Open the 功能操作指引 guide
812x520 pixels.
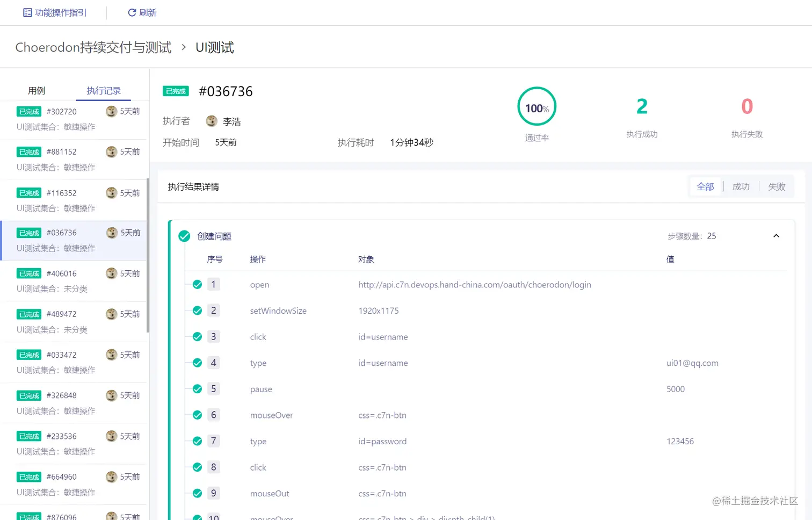(x=55, y=12)
